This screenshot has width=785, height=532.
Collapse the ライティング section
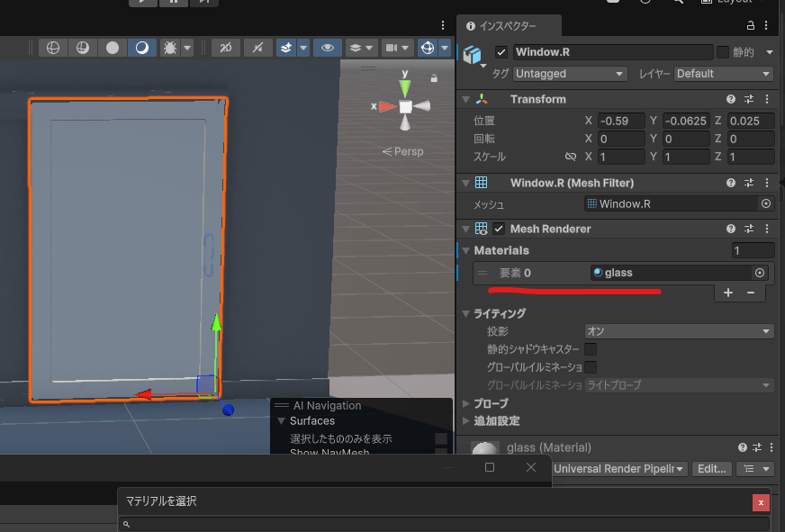point(465,314)
